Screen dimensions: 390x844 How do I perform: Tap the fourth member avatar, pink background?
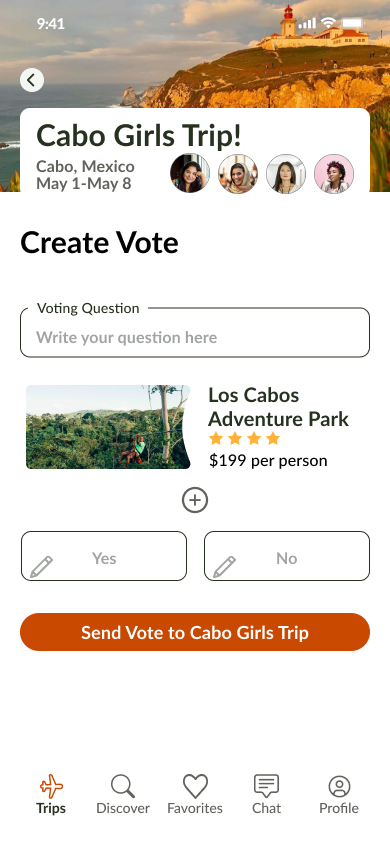tap(334, 173)
